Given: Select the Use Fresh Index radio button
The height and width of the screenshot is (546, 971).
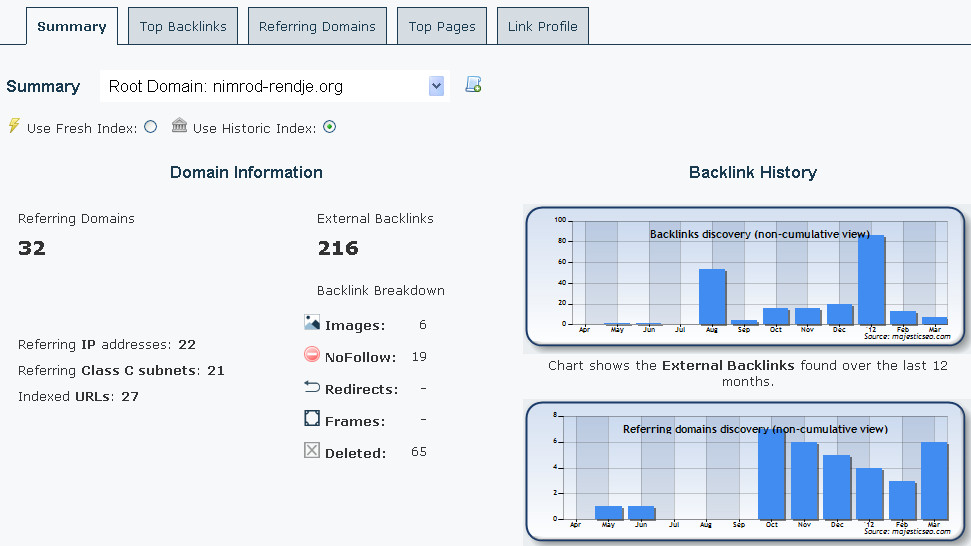Looking at the screenshot, I should 151,127.
